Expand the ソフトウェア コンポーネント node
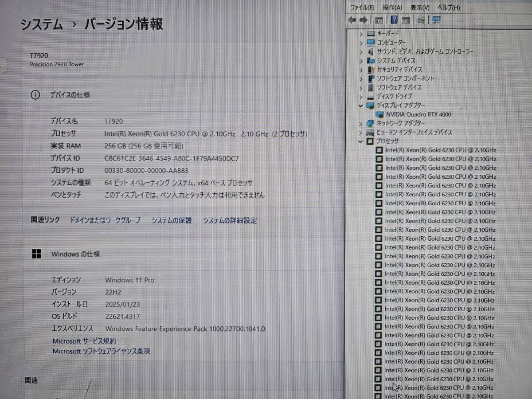532x399 pixels. click(x=361, y=78)
